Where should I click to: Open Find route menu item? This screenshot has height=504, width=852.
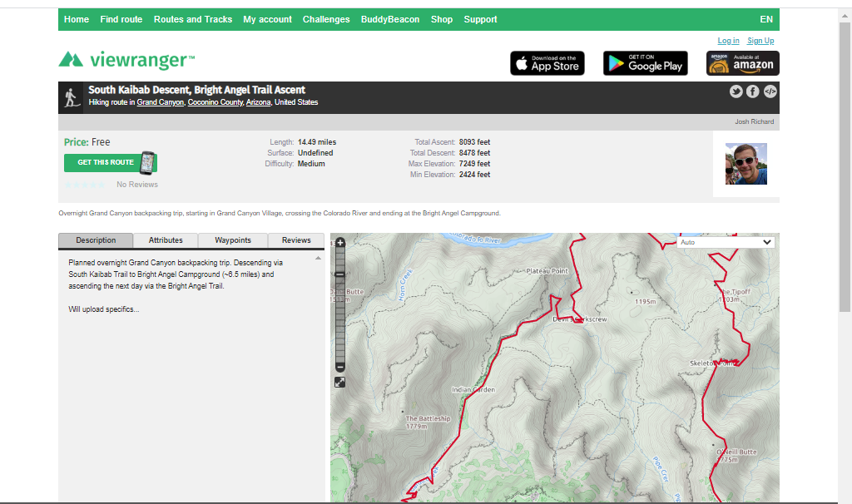121,20
